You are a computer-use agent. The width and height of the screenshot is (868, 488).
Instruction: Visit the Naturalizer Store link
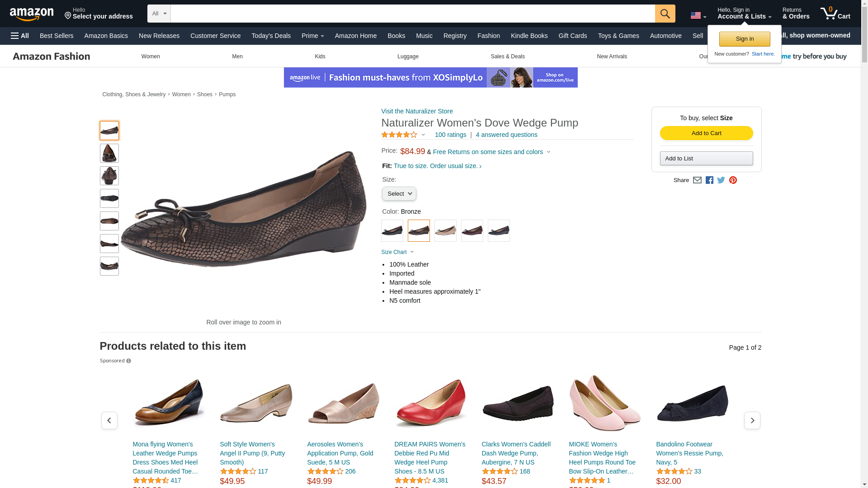tap(417, 111)
